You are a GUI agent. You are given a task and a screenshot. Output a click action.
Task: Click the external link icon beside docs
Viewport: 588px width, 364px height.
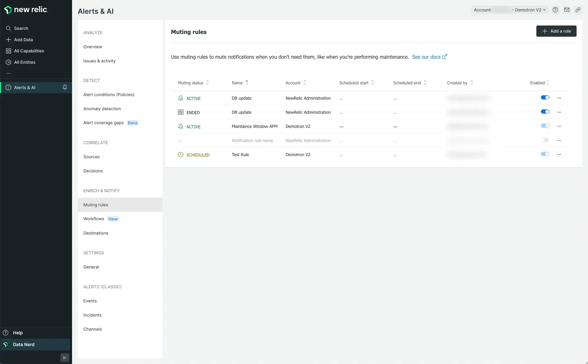click(445, 57)
